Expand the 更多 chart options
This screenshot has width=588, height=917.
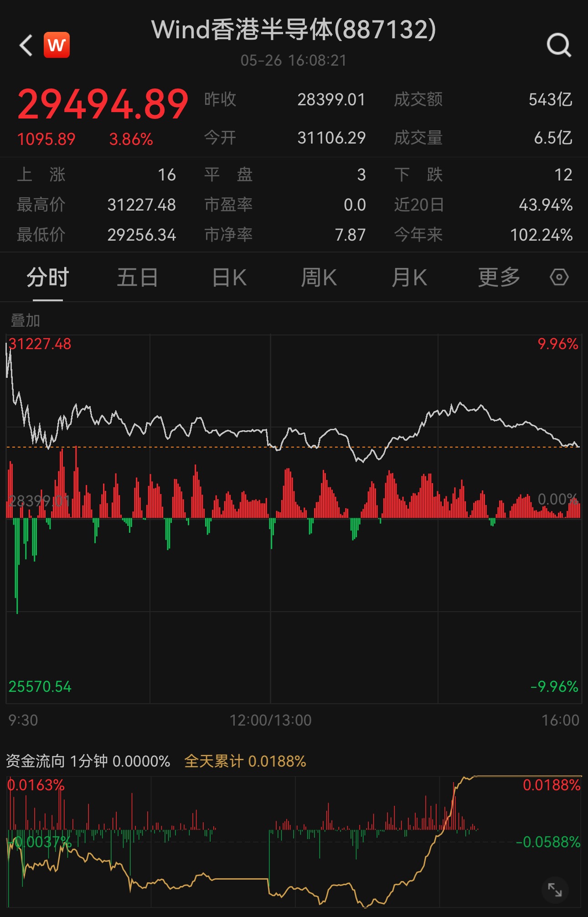pos(499,277)
